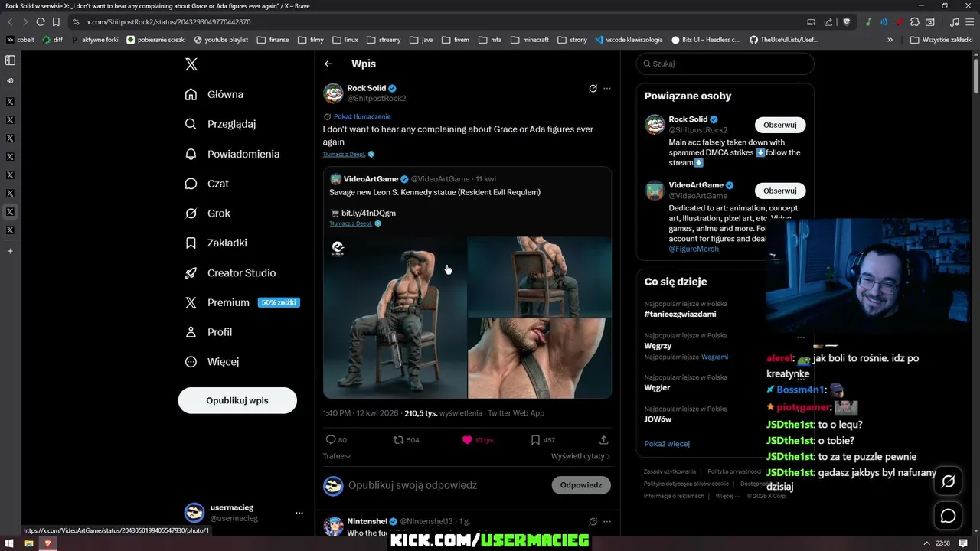Open the three-dot menu on Rock Solid's post
The height and width of the screenshot is (551, 980).
pyautogui.click(x=607, y=89)
